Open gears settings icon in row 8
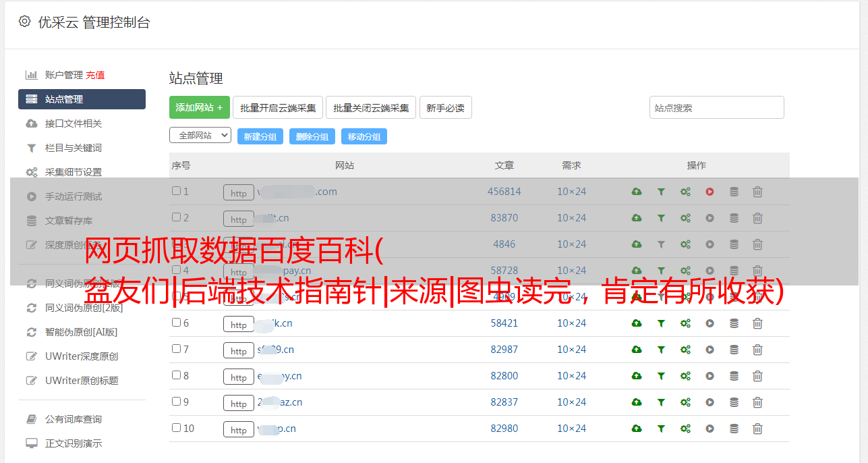 point(685,376)
